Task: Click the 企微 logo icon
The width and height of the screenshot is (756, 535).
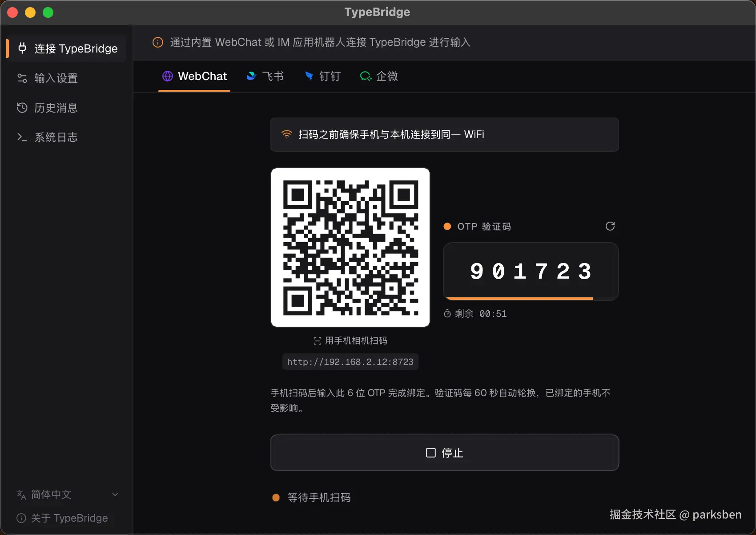Action: [x=366, y=76]
